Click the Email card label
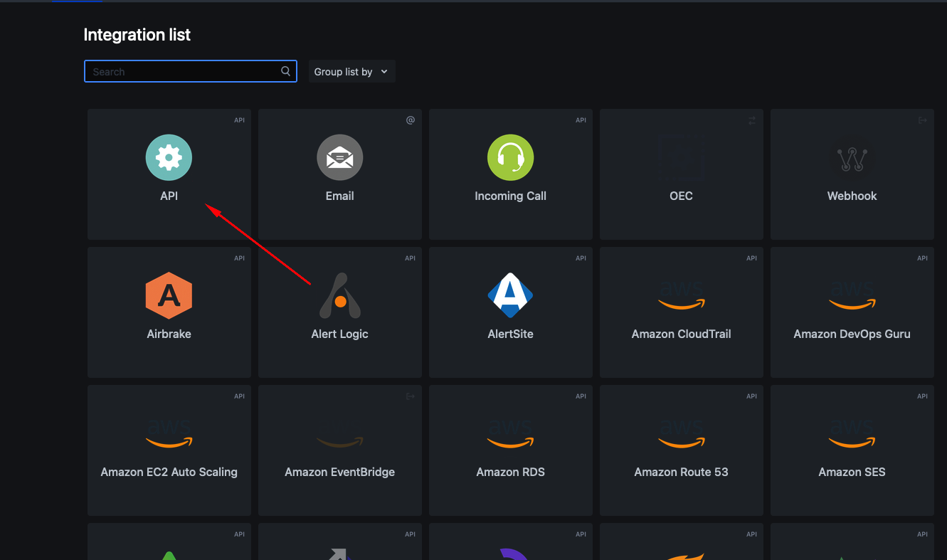The image size is (947, 560). click(x=340, y=196)
